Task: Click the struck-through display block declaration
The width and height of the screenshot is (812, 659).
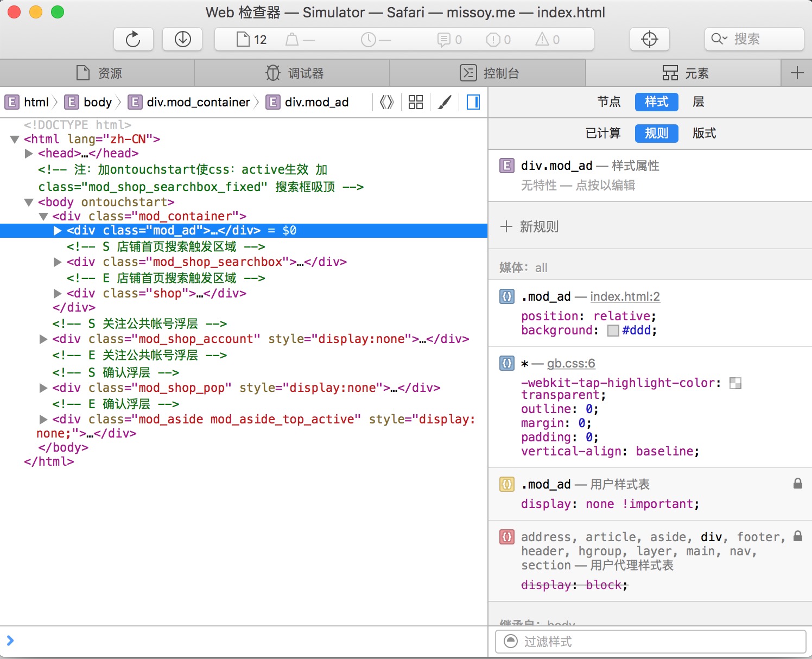Action: 574,585
